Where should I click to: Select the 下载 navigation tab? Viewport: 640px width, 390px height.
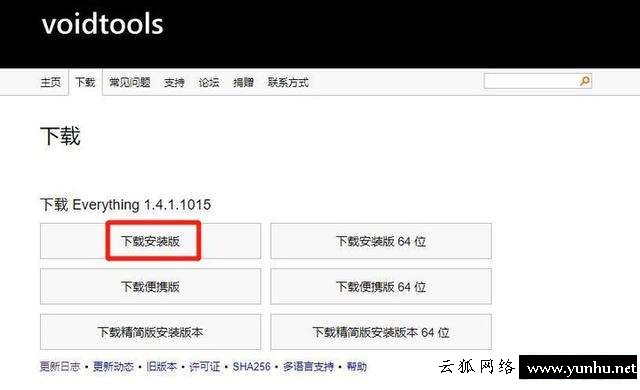tap(85, 82)
